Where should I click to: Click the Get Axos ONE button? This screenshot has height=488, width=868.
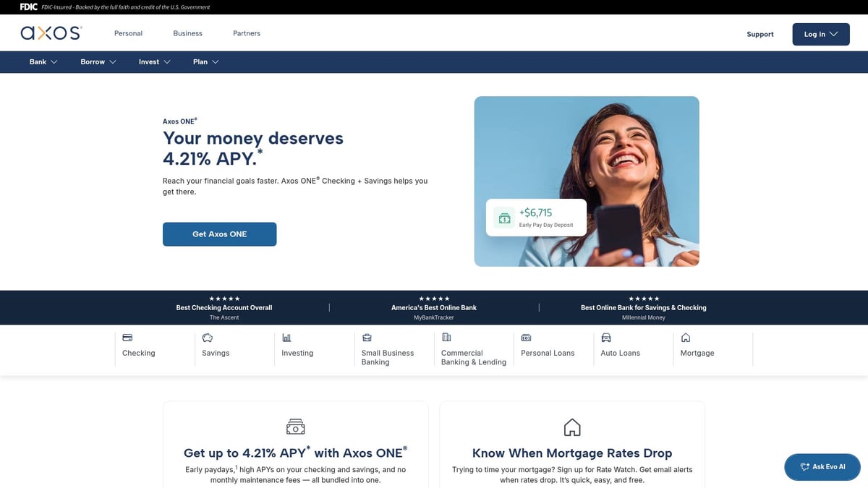219,234
